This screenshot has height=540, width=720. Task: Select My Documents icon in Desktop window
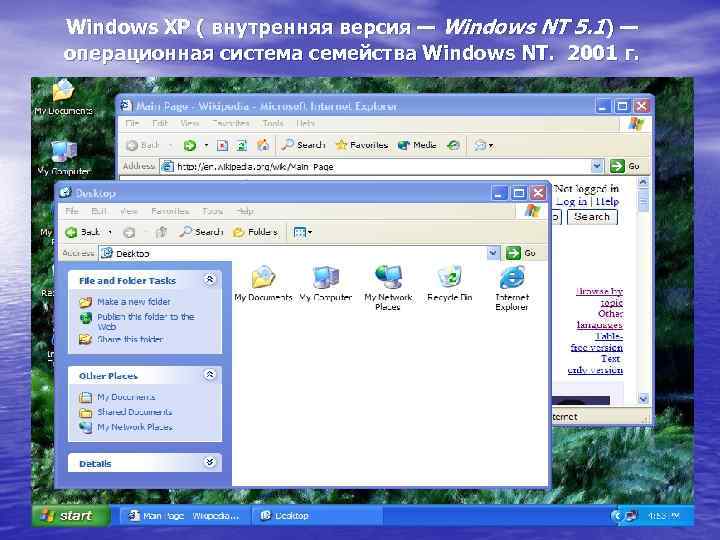coord(263,283)
